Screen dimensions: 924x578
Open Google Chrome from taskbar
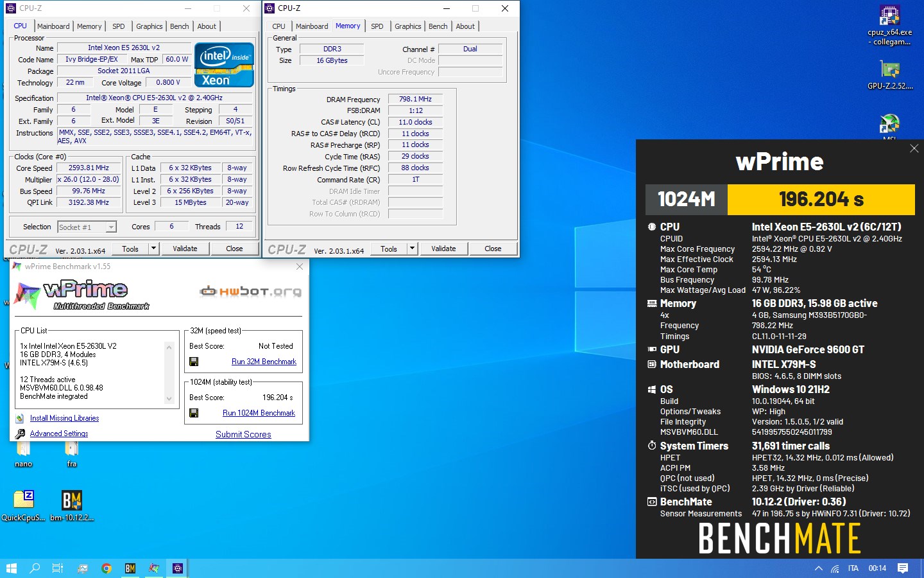(107, 568)
